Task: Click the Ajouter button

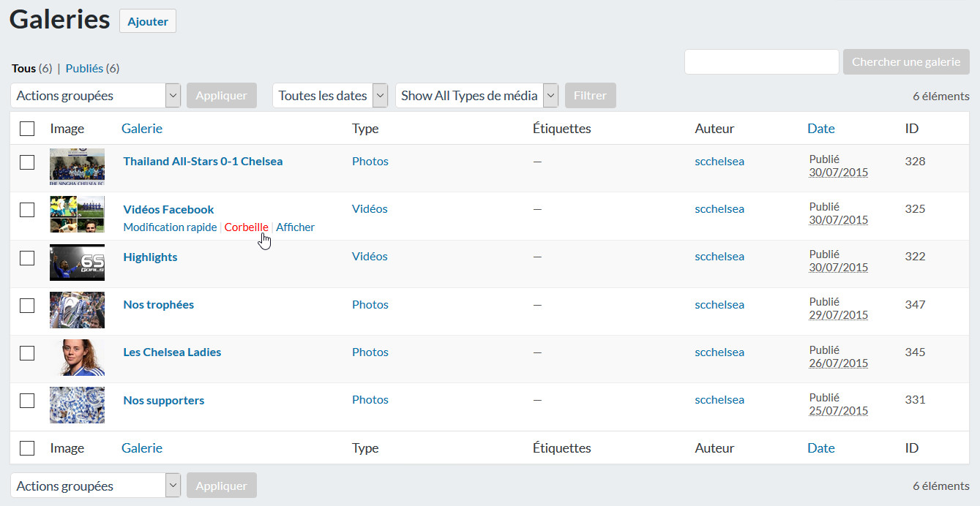Action: click(x=148, y=21)
